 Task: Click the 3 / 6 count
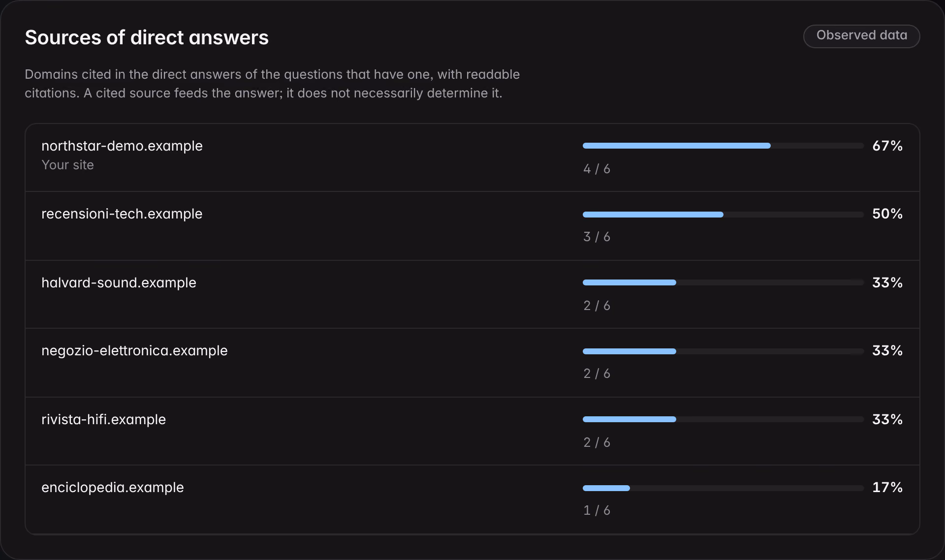coord(597,237)
